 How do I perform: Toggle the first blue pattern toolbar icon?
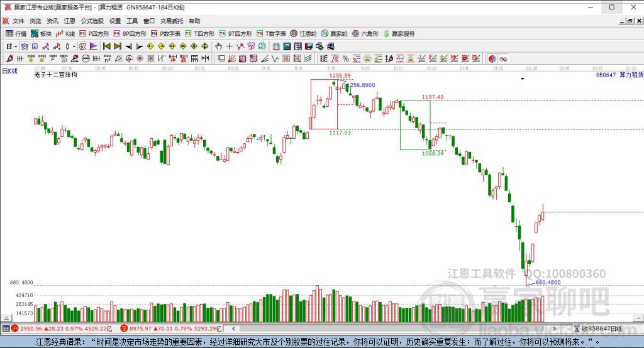[x=25, y=46]
